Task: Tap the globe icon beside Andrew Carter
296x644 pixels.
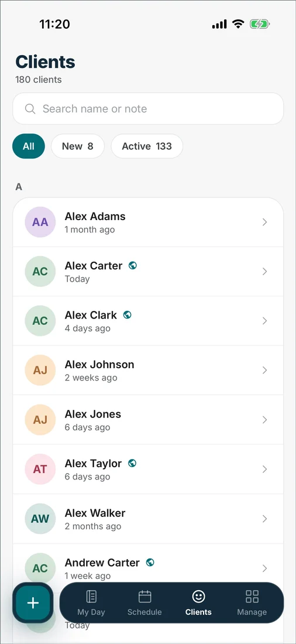Action: [150, 562]
